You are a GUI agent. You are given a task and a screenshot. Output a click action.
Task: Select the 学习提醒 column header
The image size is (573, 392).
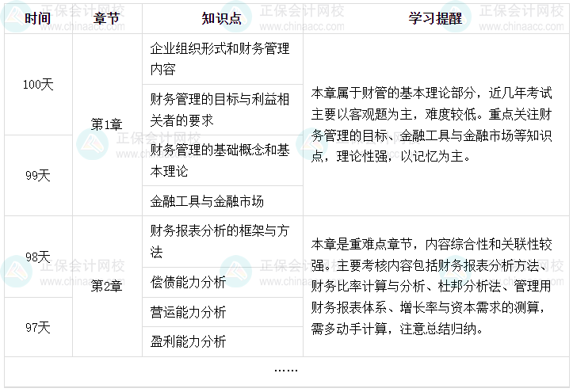(435, 18)
